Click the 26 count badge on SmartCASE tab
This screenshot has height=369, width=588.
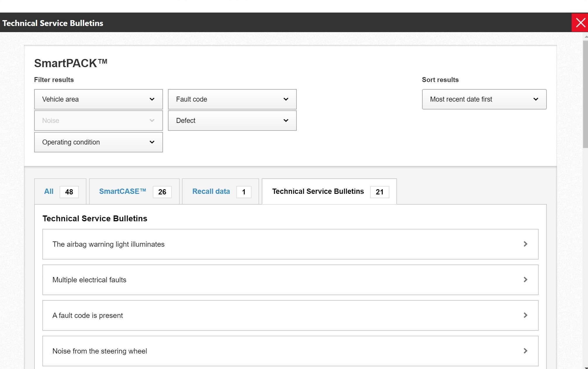(x=162, y=192)
